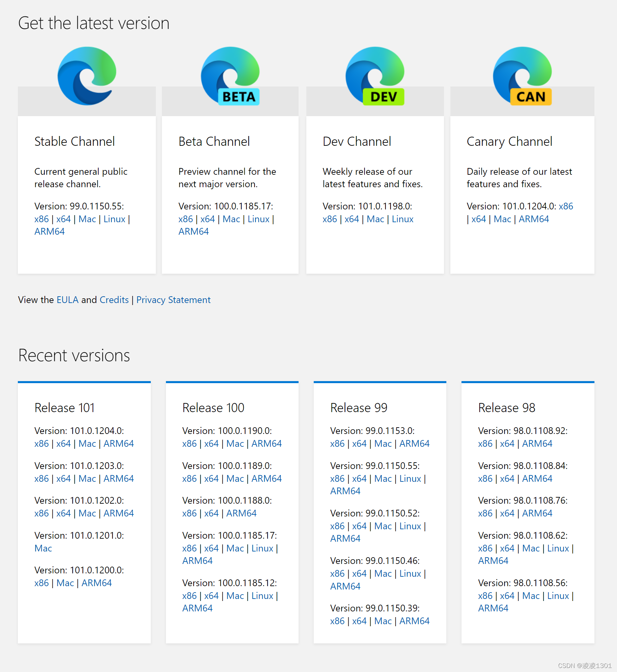Select the 'Release 101' heading text

64,408
